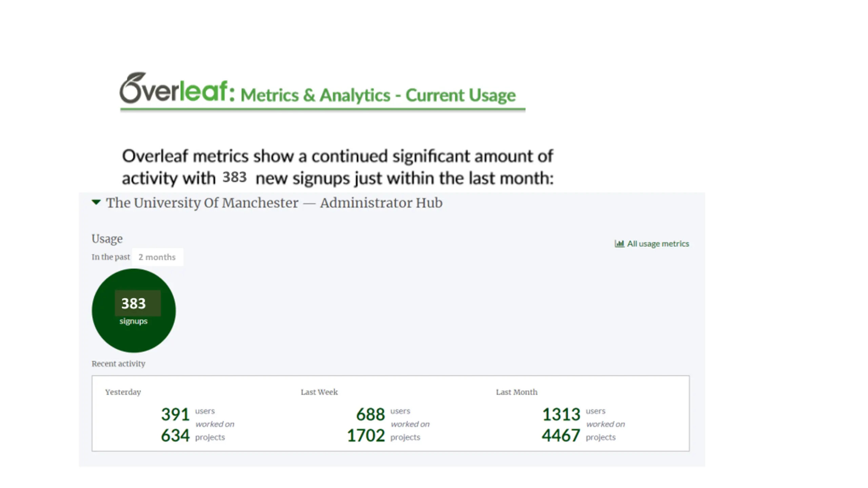Click the 383 number in the headline sentence

point(234,177)
